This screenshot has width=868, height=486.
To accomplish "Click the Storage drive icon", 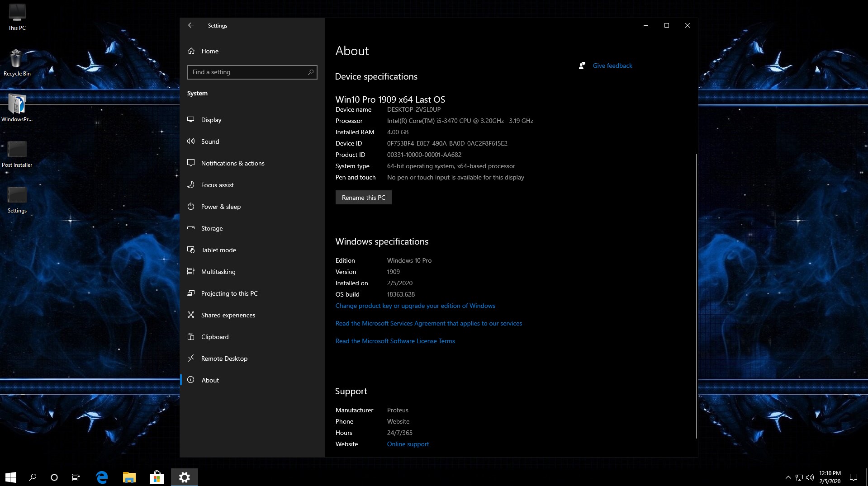I will point(191,228).
